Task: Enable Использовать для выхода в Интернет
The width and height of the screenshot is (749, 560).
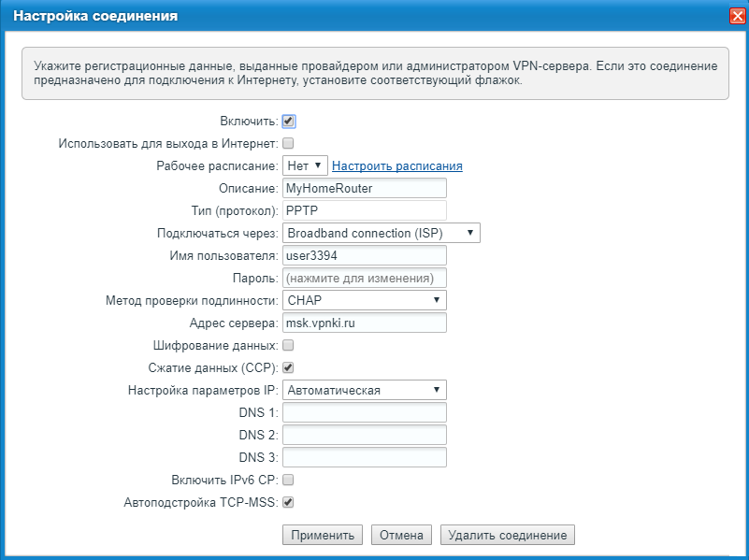Action: (288, 144)
